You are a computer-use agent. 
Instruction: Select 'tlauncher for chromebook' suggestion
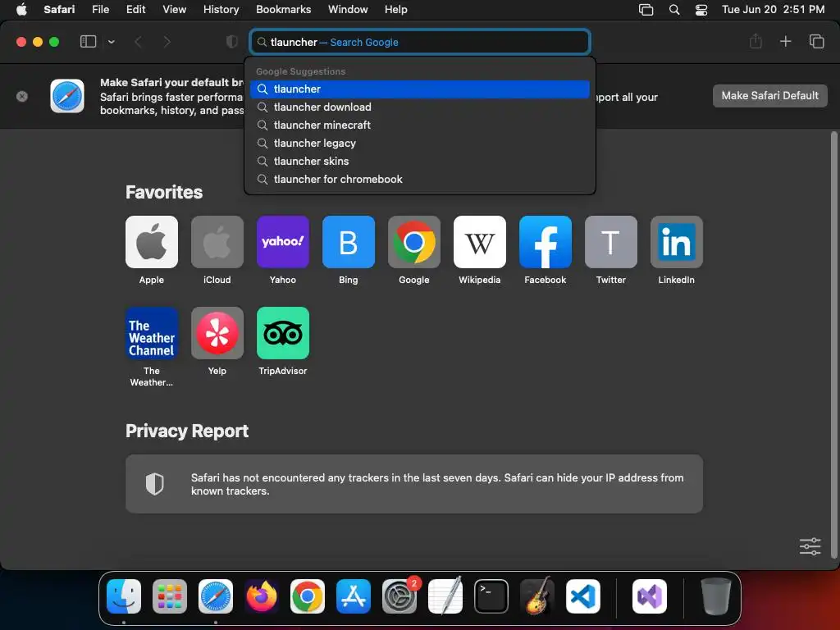420,180
